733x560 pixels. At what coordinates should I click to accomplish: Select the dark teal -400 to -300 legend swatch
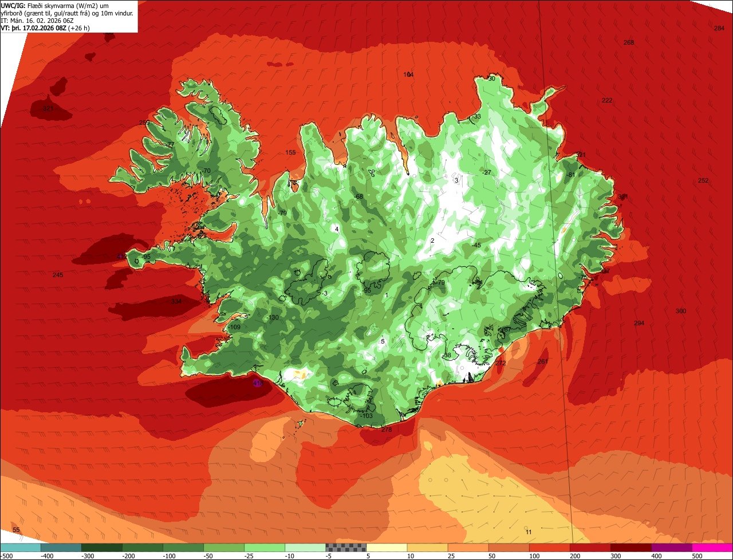tap(61, 547)
